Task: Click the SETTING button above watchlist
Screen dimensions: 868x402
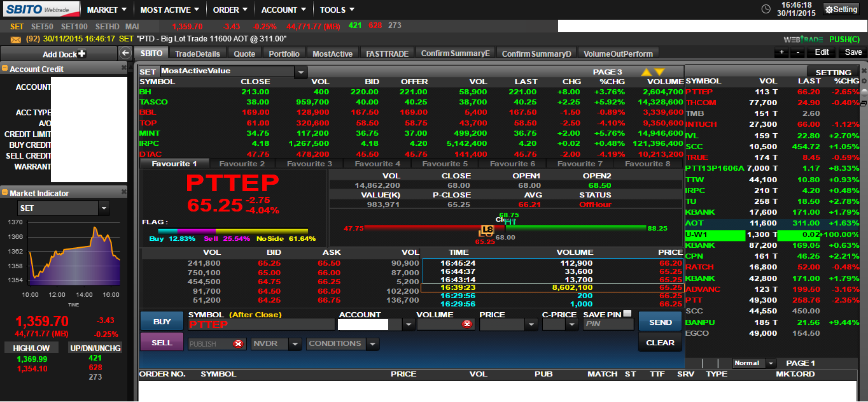Action: pyautogui.click(x=833, y=72)
